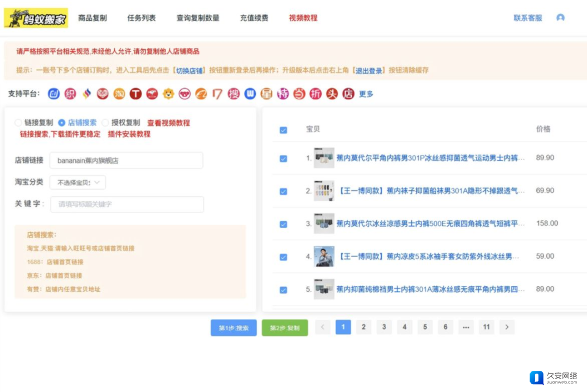Select the Pinduoduo heart-pattern platform icon
This screenshot has width=587, height=392.
pos(103,94)
